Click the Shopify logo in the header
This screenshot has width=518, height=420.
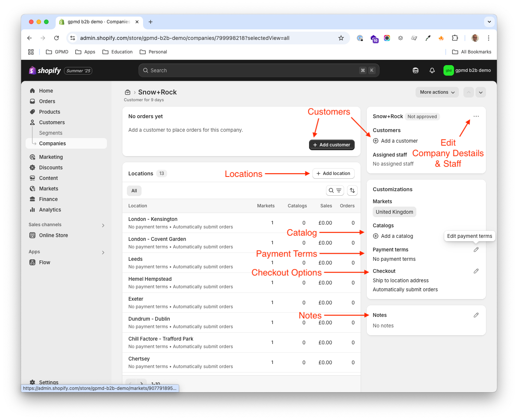click(45, 70)
